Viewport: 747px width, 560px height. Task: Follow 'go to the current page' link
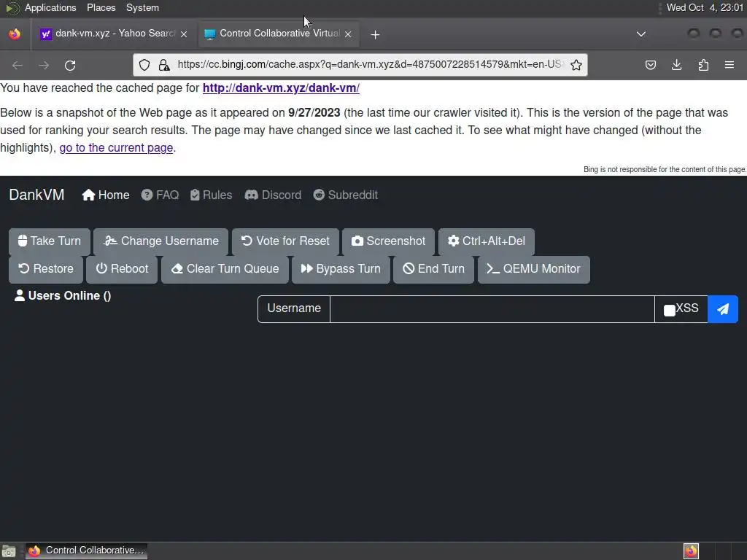point(116,147)
